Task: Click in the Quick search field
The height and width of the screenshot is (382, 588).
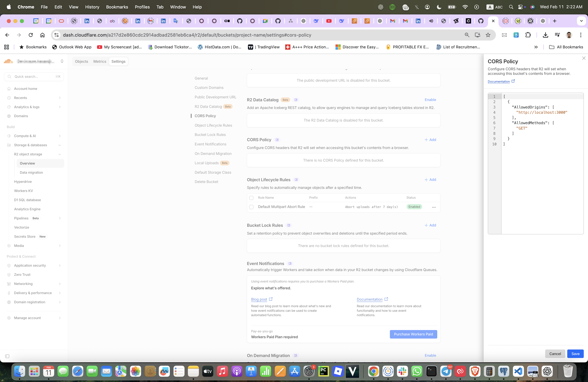Action: pyautogui.click(x=34, y=77)
